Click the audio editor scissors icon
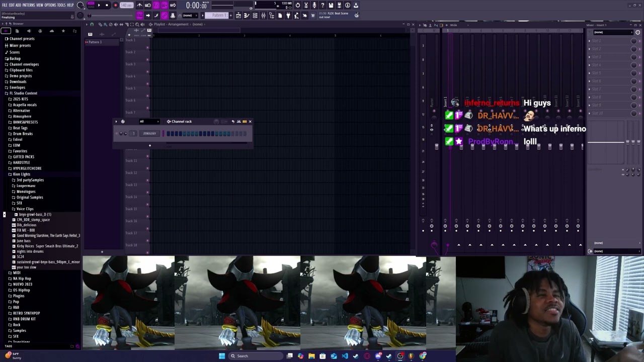The width and height of the screenshot is (644, 362). [x=306, y=5]
